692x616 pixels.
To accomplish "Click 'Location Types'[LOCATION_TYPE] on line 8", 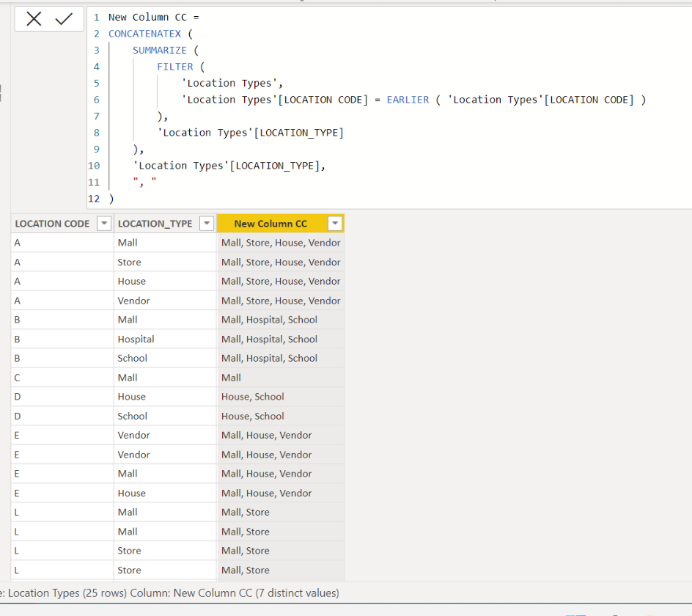I will [250, 133].
